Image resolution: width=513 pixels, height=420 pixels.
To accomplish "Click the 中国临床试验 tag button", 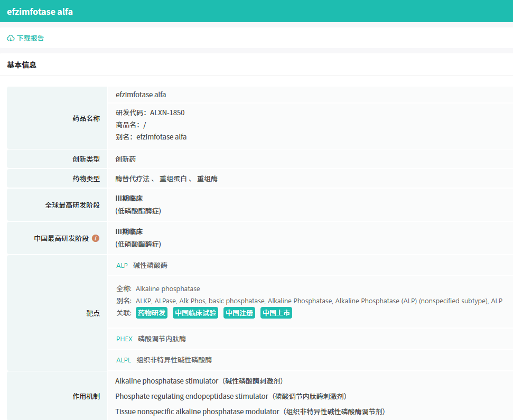I will (x=195, y=313).
